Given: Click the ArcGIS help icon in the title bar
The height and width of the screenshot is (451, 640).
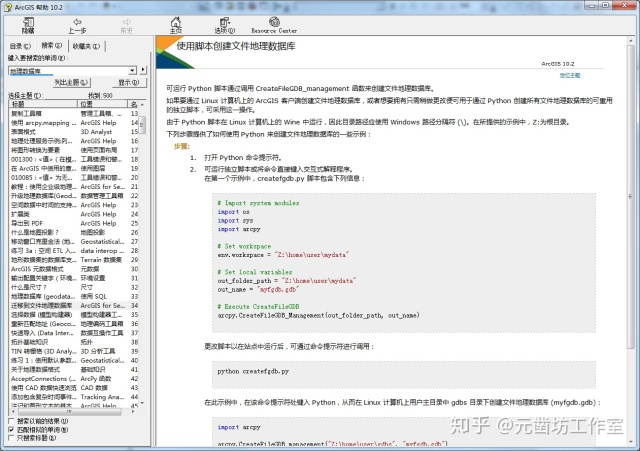Looking at the screenshot, I should point(8,7).
